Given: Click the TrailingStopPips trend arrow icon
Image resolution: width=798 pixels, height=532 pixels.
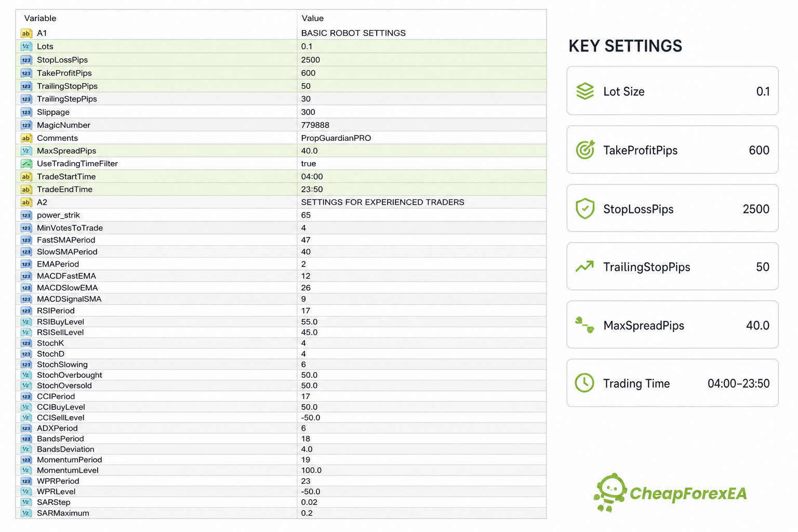Looking at the screenshot, I should [585, 267].
